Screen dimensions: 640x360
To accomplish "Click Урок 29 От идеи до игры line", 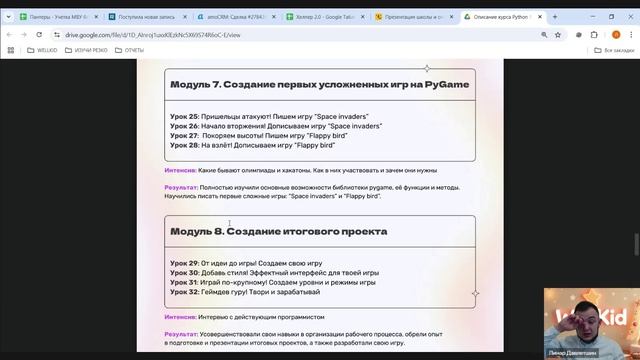I will pos(246,263).
